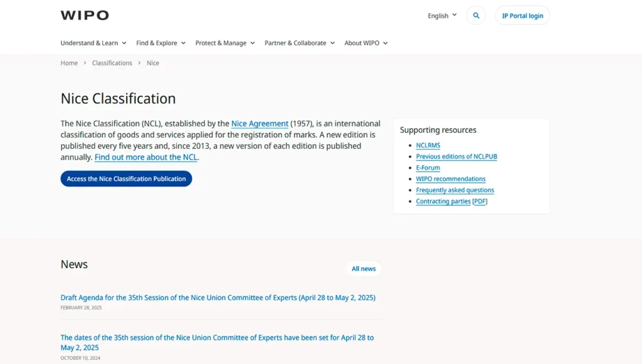
Task: Open news about 35th session dates
Action: click(x=217, y=342)
